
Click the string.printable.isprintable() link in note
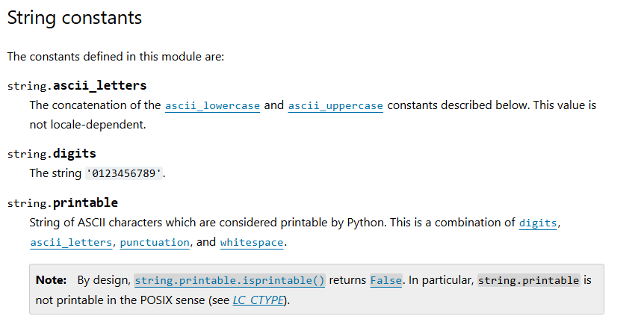pyautogui.click(x=230, y=281)
